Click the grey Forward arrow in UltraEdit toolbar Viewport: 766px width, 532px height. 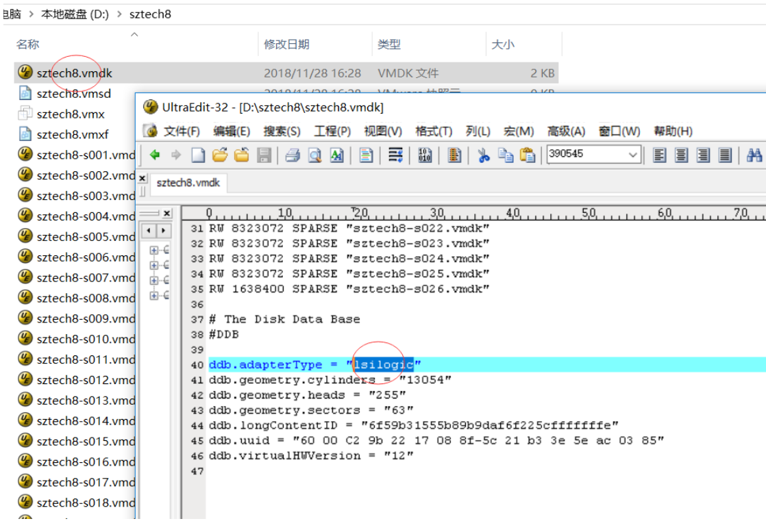click(176, 155)
